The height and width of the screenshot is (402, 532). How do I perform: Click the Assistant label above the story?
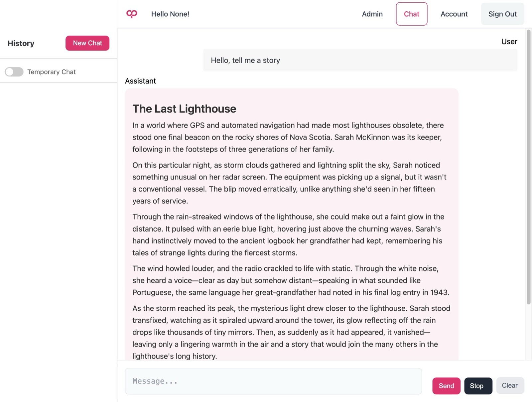point(140,81)
